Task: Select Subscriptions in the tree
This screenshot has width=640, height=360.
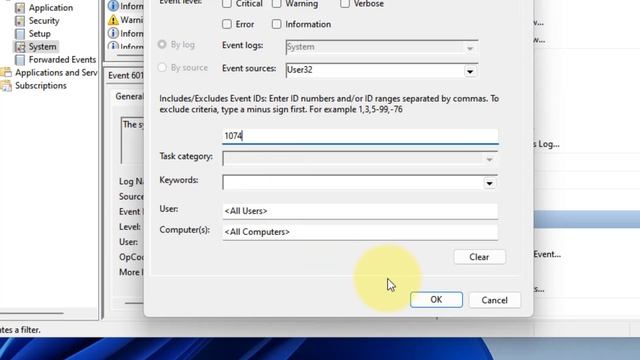Action: pyautogui.click(x=41, y=86)
